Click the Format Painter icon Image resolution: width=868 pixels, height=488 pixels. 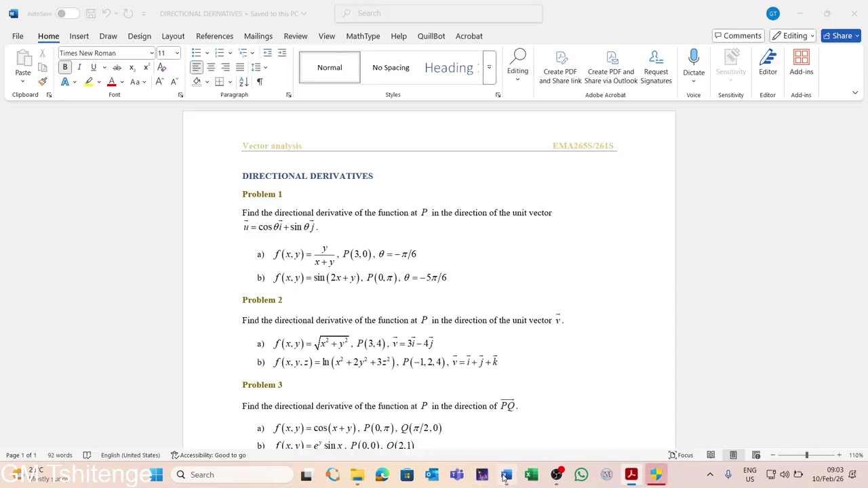[x=43, y=81]
